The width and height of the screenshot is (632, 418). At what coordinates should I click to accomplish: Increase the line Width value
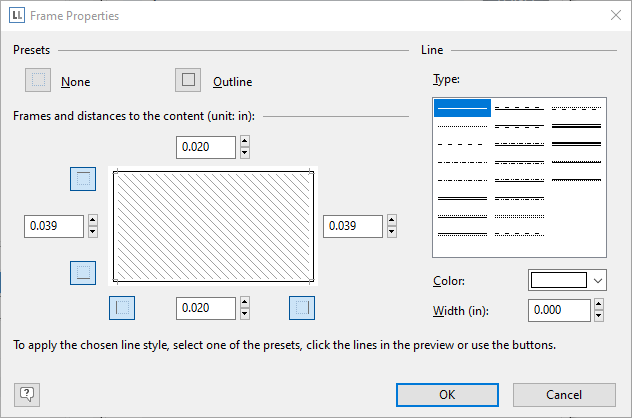(x=599, y=305)
